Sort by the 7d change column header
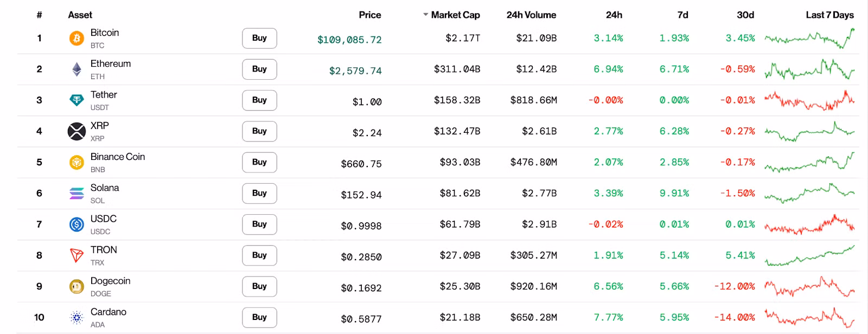 (682, 15)
